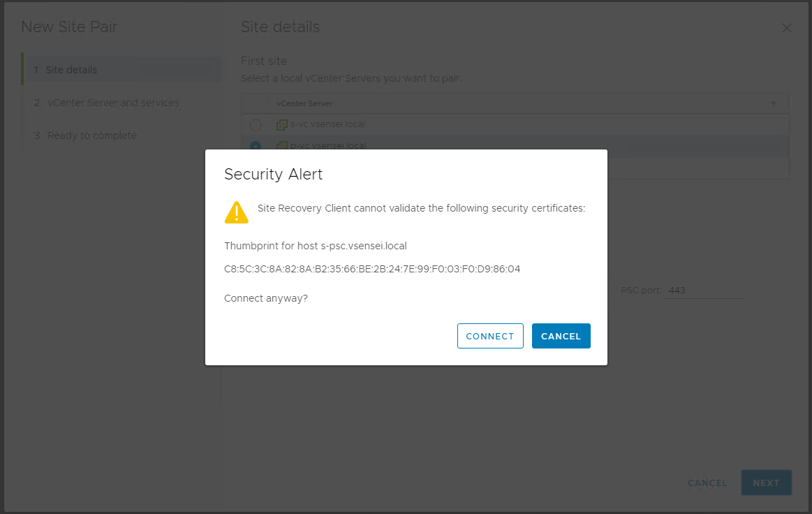Click the s-vc.vsensei.local vCenter icon
Screen dimensions: 812x514
point(282,125)
